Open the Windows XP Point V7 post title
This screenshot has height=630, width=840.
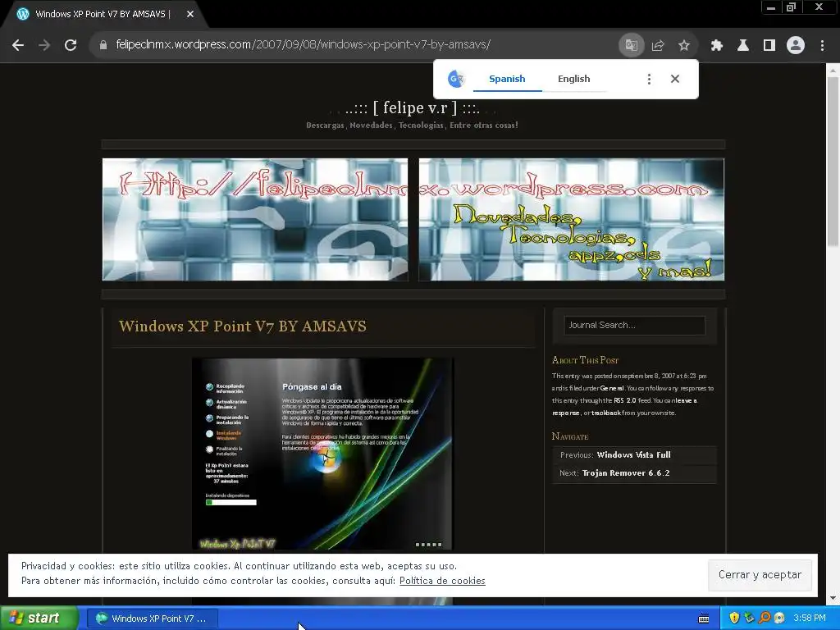243,326
